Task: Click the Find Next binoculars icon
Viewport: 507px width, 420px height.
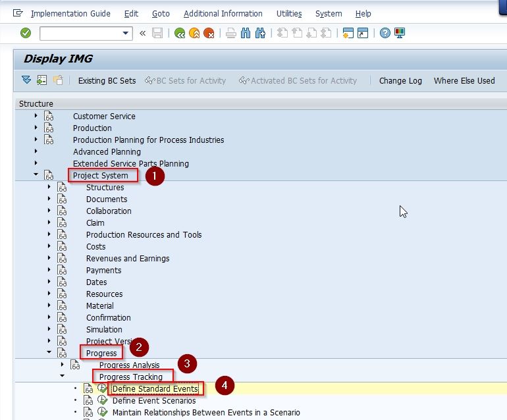Action: point(260,33)
